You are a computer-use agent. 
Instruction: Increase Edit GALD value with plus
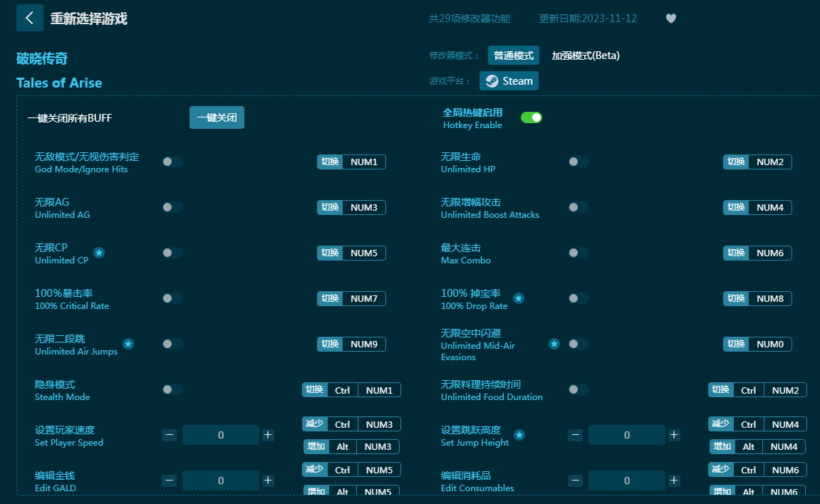point(268,481)
